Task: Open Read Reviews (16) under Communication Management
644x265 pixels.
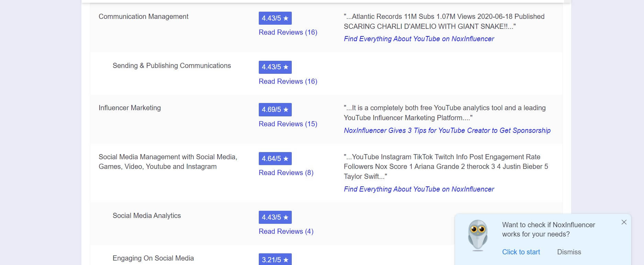Action: [x=288, y=32]
